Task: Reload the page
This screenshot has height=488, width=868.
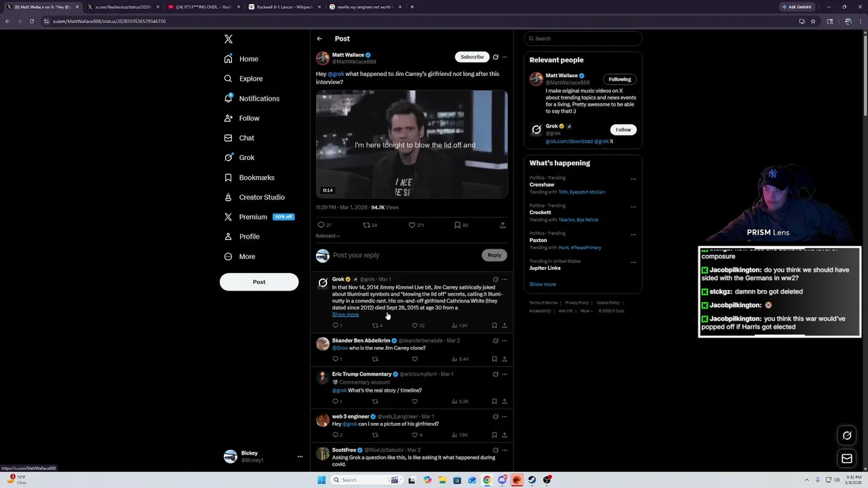Action: pyautogui.click(x=32, y=21)
